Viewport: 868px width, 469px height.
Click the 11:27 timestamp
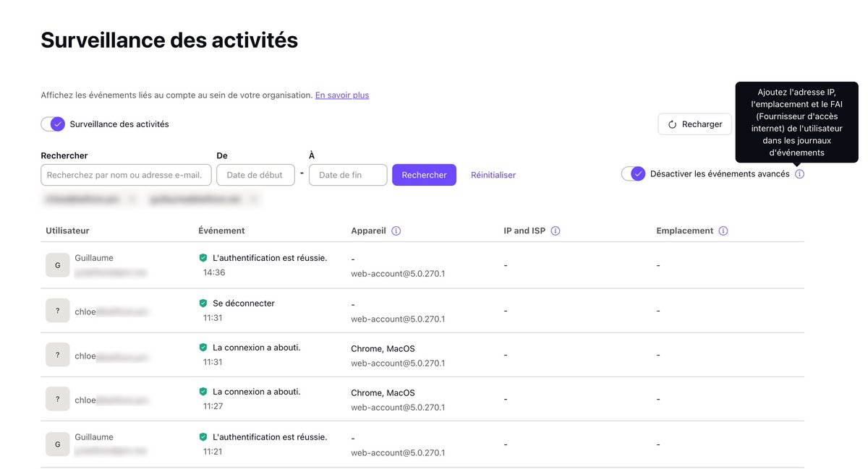click(213, 407)
